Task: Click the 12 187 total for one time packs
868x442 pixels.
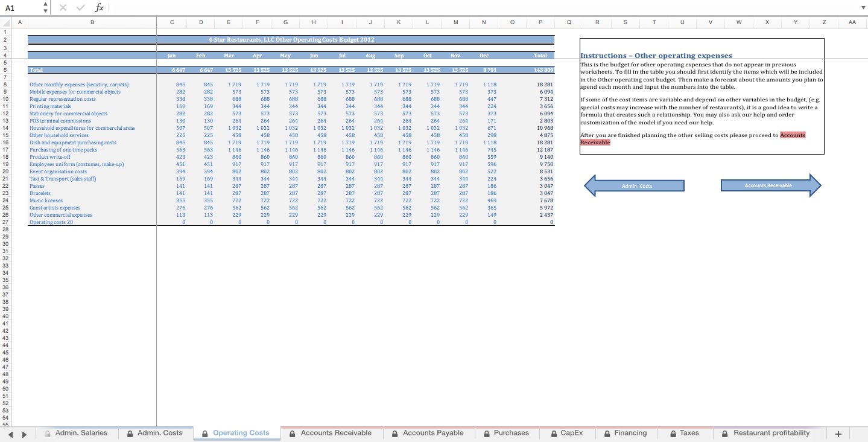Action: click(x=540, y=150)
